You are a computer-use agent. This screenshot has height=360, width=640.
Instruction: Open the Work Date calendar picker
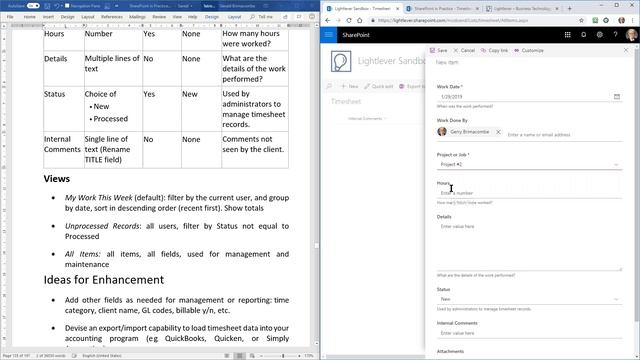tap(617, 97)
